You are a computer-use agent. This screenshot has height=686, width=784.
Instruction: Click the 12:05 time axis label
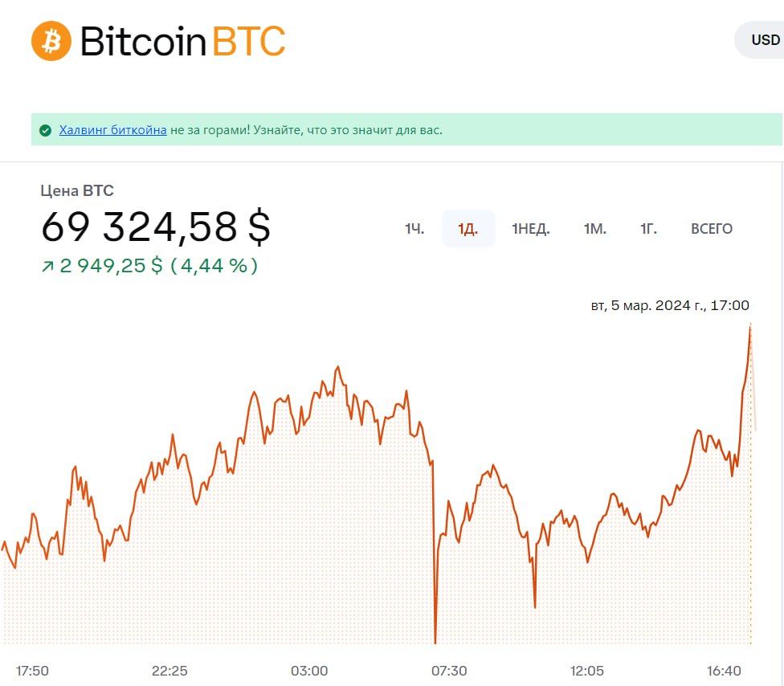click(x=587, y=671)
